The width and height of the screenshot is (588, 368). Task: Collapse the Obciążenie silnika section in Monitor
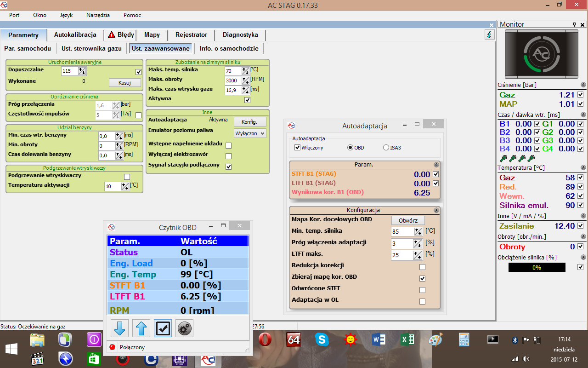(583, 258)
